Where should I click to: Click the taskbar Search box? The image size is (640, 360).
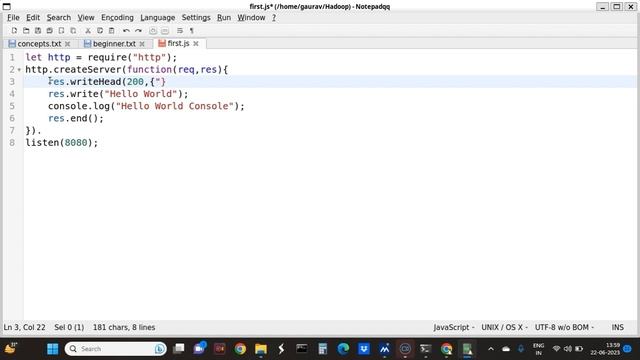pos(116,349)
